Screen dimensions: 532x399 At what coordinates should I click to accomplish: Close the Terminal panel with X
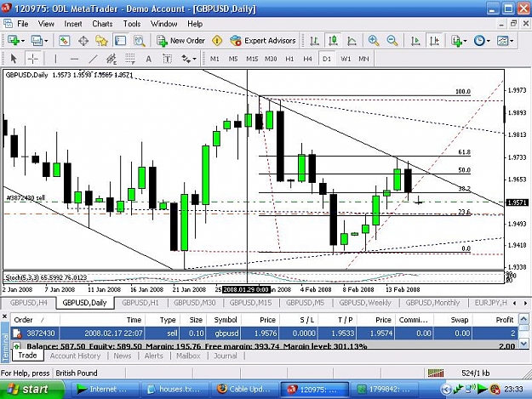[5, 316]
